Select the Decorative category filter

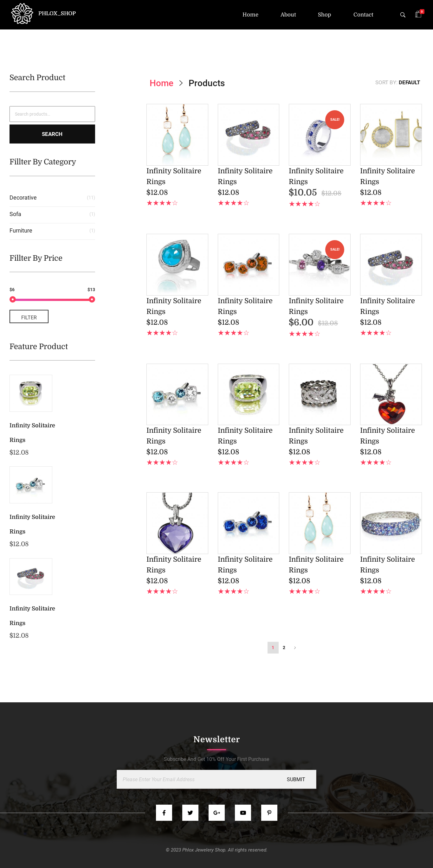[x=23, y=197]
